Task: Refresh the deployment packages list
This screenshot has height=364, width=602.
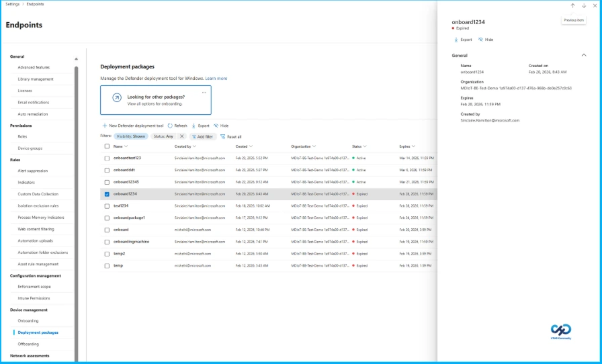Action: 177,126
